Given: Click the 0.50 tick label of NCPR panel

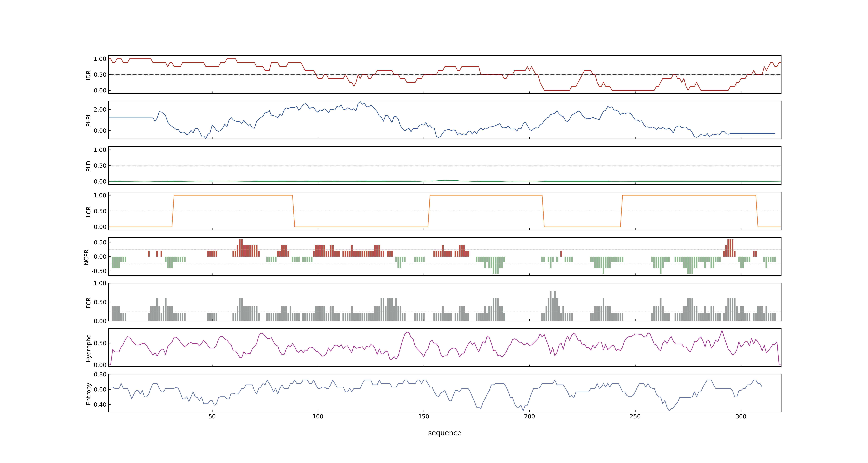Looking at the screenshot, I should (100, 242).
